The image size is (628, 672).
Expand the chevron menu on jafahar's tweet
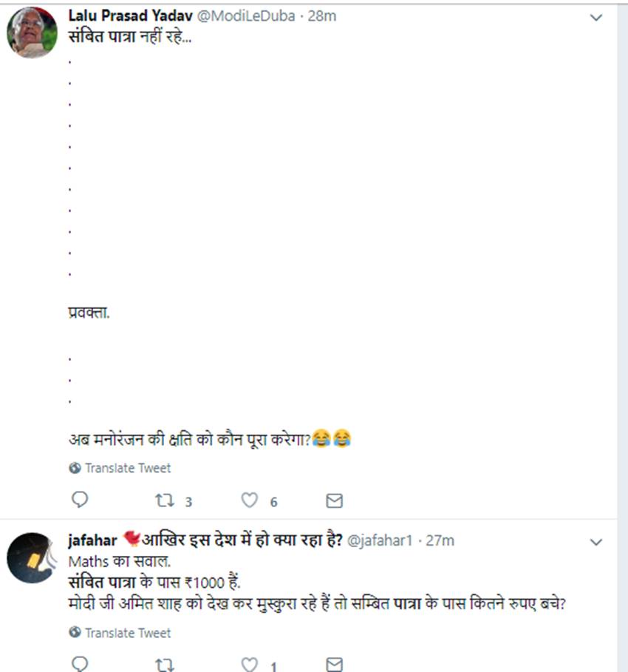(x=596, y=543)
